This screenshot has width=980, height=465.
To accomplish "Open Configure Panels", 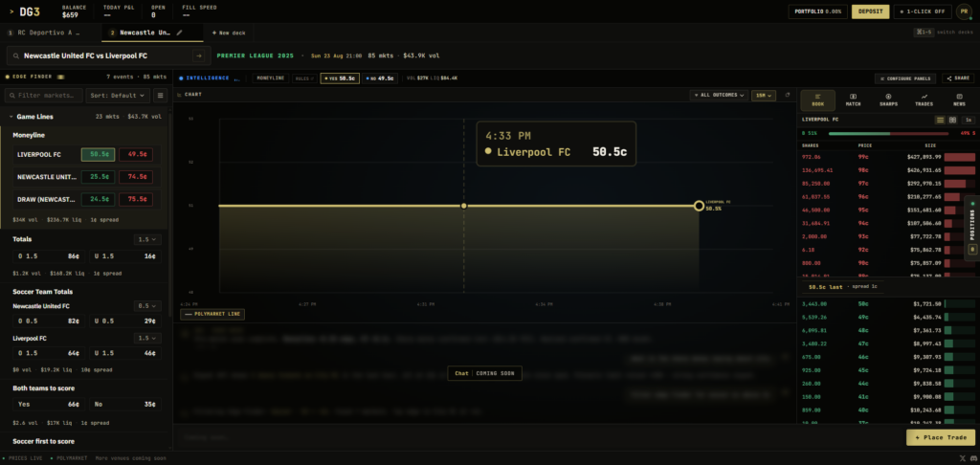I will [x=905, y=78].
